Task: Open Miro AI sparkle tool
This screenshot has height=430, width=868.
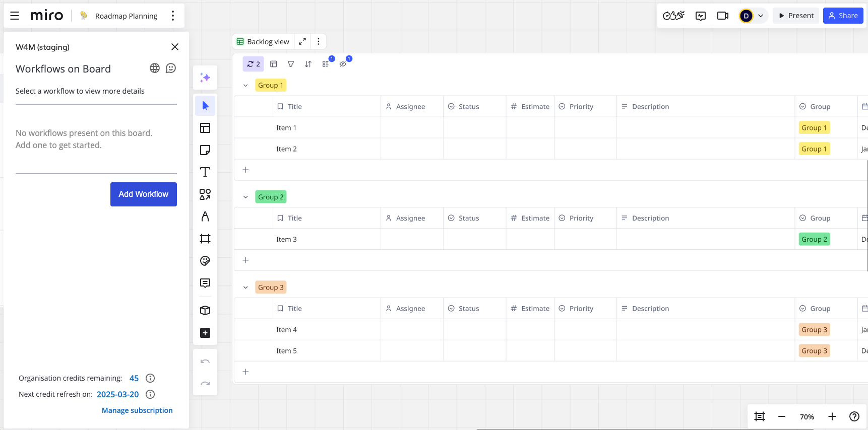Action: tap(205, 78)
